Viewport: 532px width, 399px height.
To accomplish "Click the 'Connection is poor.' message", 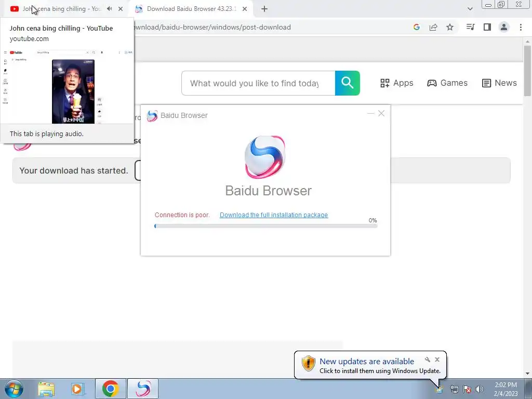I will click(x=182, y=215).
